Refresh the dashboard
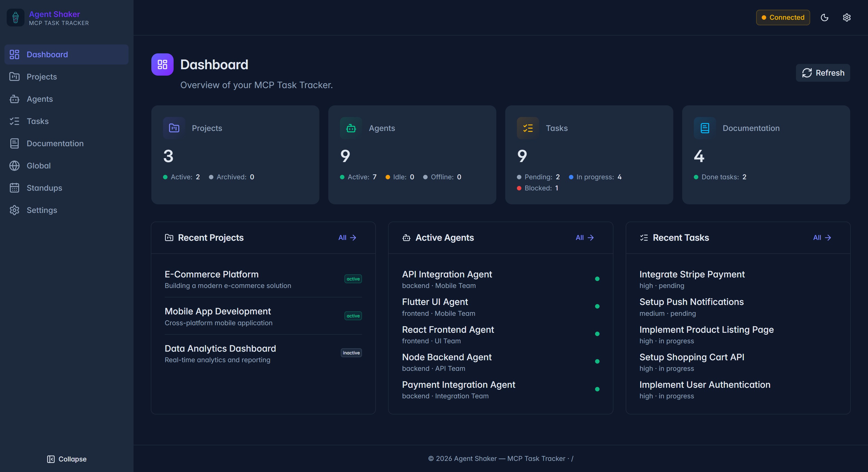This screenshot has width=868, height=472. pyautogui.click(x=823, y=73)
